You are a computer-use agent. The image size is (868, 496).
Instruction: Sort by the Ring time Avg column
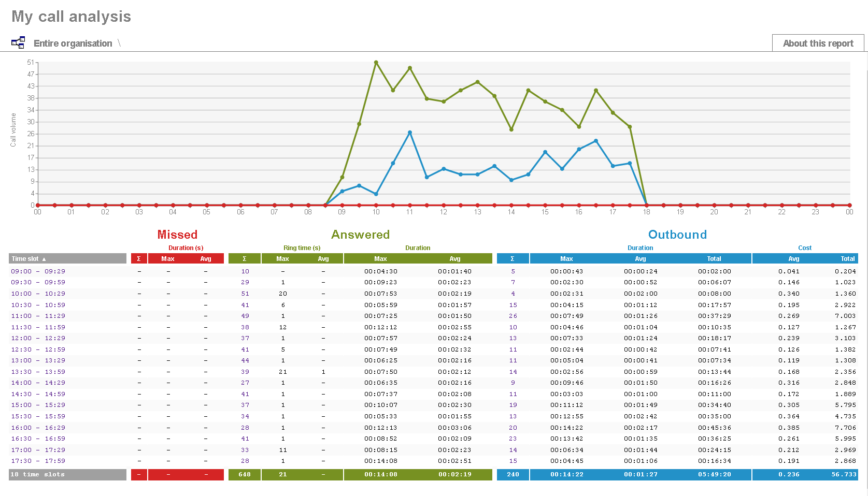323,258
